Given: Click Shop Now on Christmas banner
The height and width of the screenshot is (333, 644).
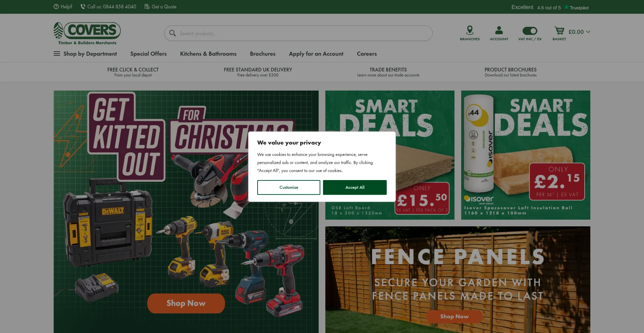Looking at the screenshot, I should tap(186, 303).
